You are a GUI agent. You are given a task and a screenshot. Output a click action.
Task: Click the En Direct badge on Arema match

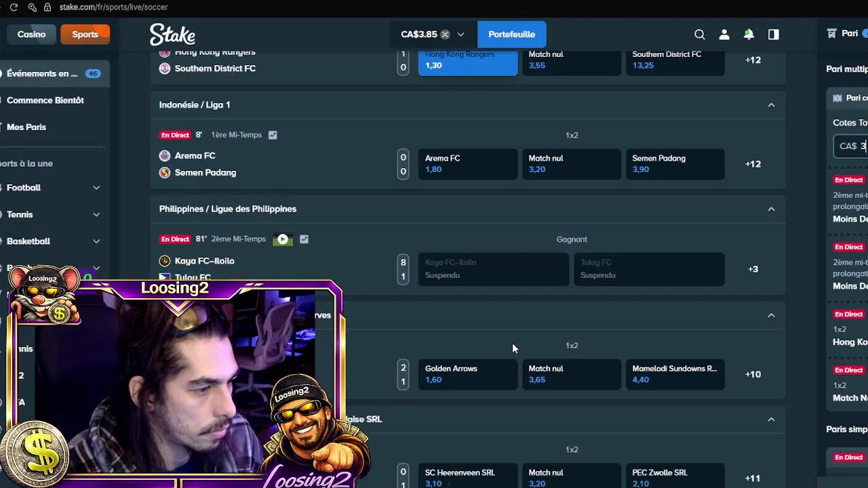point(175,135)
